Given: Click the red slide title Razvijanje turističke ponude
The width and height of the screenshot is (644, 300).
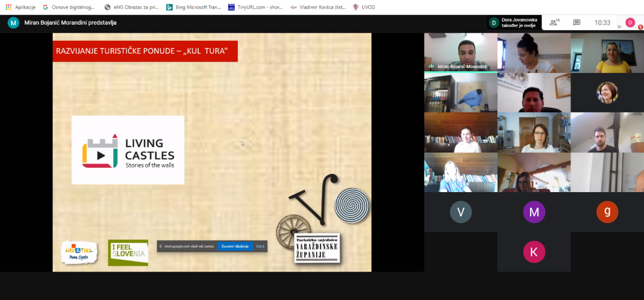Looking at the screenshot, I should [x=145, y=51].
